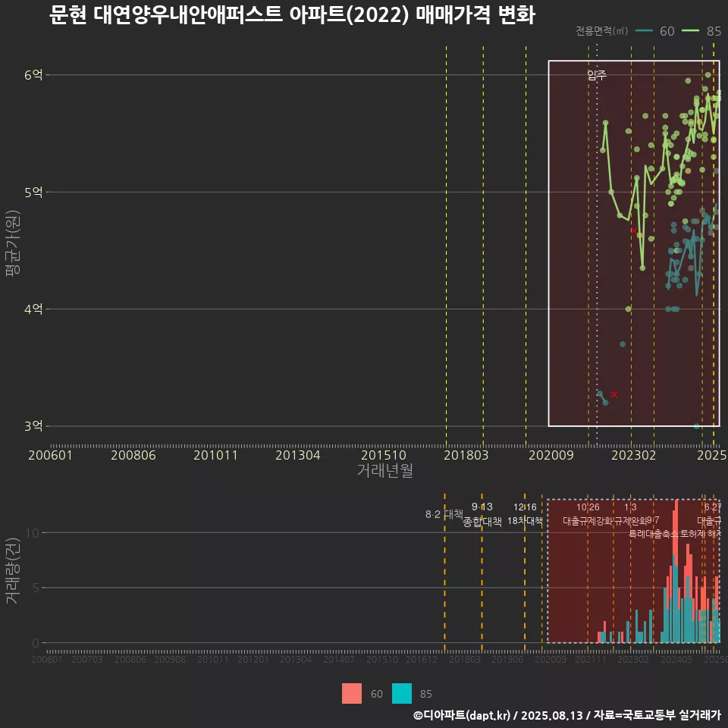This screenshot has width=728, height=728.
Task: Click the 5 tick on volume axis
Action: coord(36,588)
